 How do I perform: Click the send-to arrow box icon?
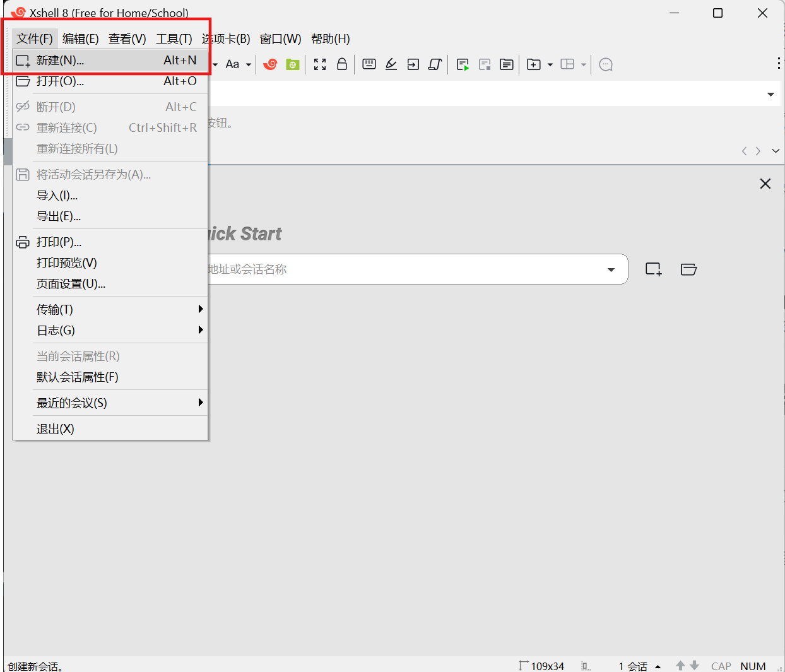[x=413, y=64]
